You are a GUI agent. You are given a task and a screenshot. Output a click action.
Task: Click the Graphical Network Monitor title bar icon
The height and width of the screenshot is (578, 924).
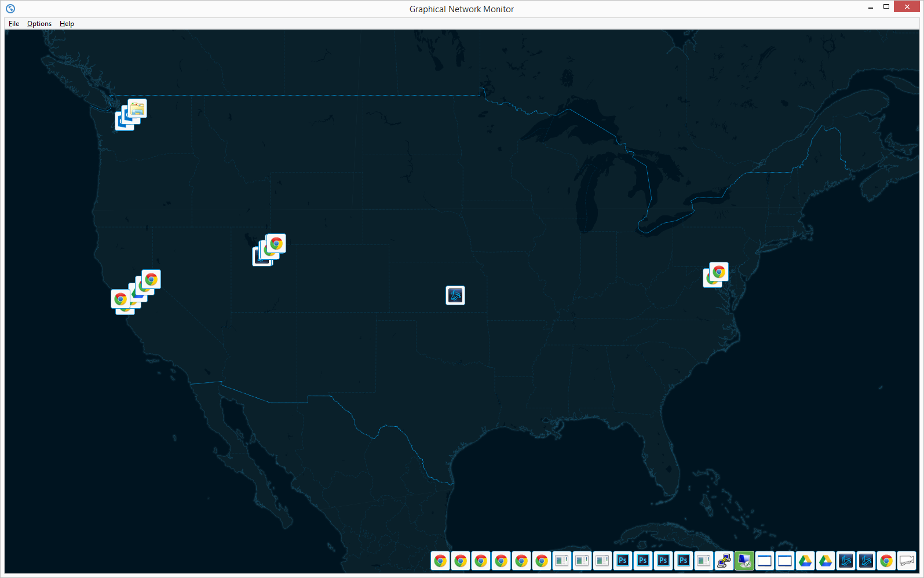pos(10,9)
